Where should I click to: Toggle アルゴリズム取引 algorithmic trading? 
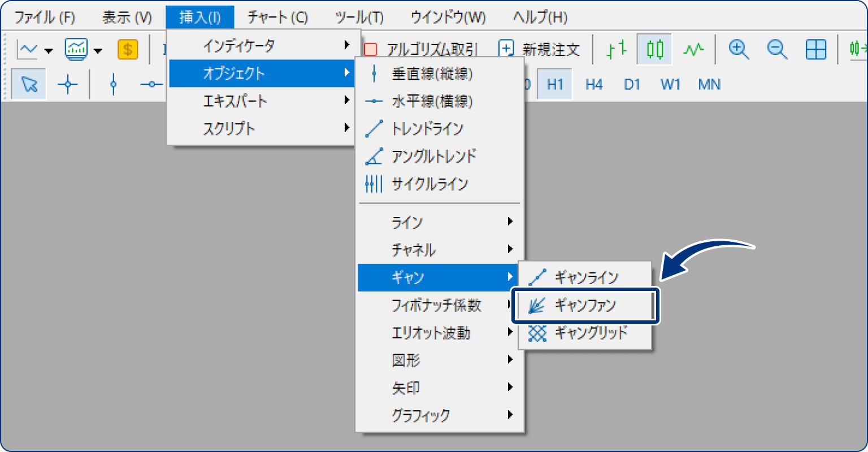(x=421, y=49)
